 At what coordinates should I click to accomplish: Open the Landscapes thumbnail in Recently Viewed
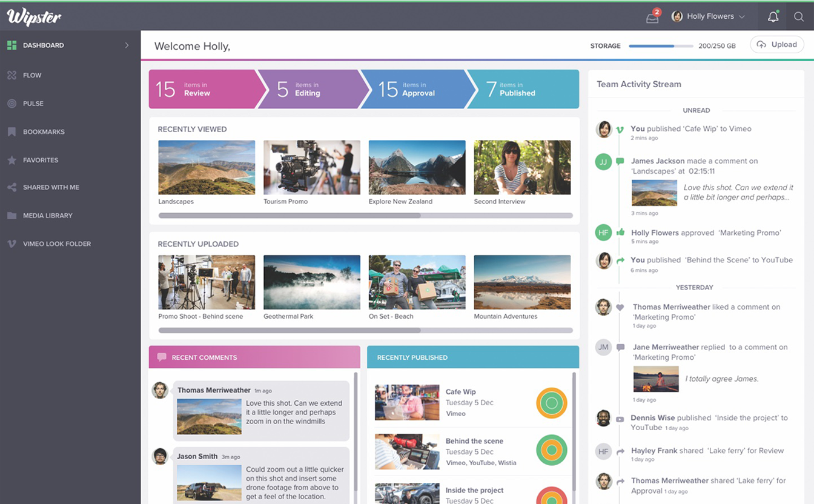[x=207, y=167]
